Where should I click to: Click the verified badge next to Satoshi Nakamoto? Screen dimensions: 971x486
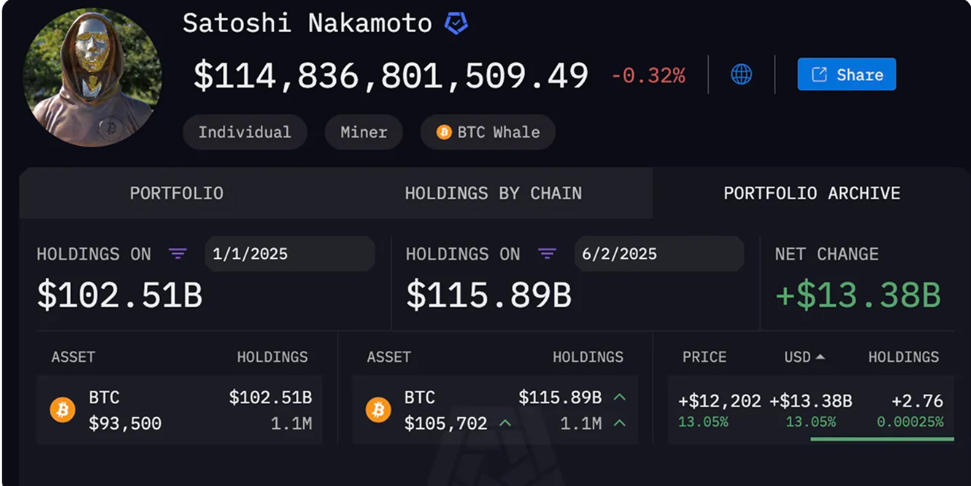(x=456, y=24)
